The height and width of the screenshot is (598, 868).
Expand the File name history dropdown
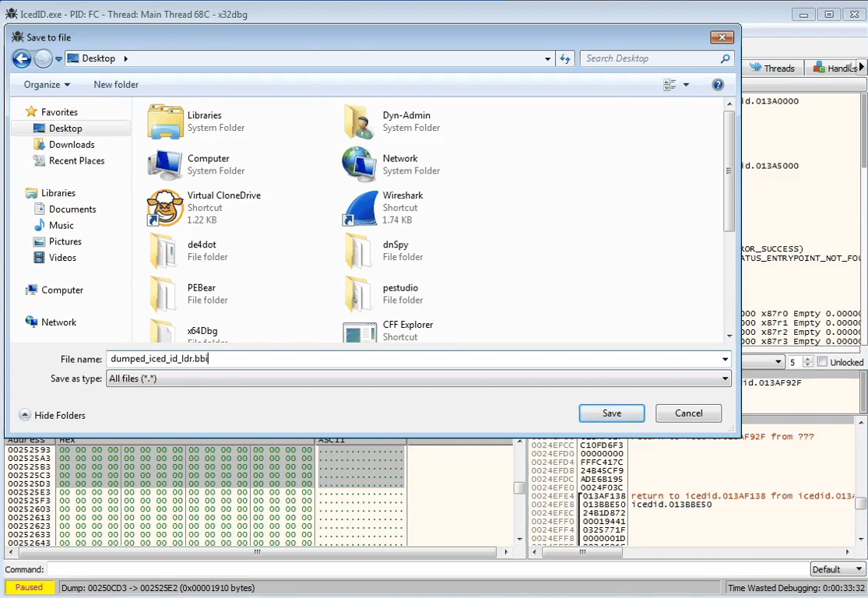click(x=725, y=359)
